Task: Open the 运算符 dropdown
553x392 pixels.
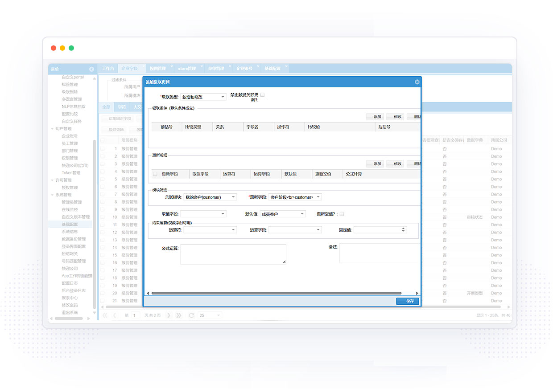Action: coord(234,230)
